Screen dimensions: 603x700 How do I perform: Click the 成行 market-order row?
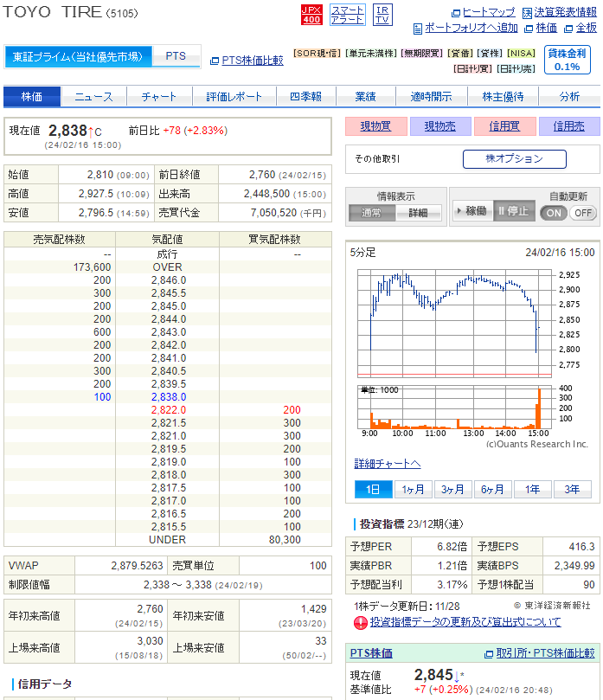(167, 254)
